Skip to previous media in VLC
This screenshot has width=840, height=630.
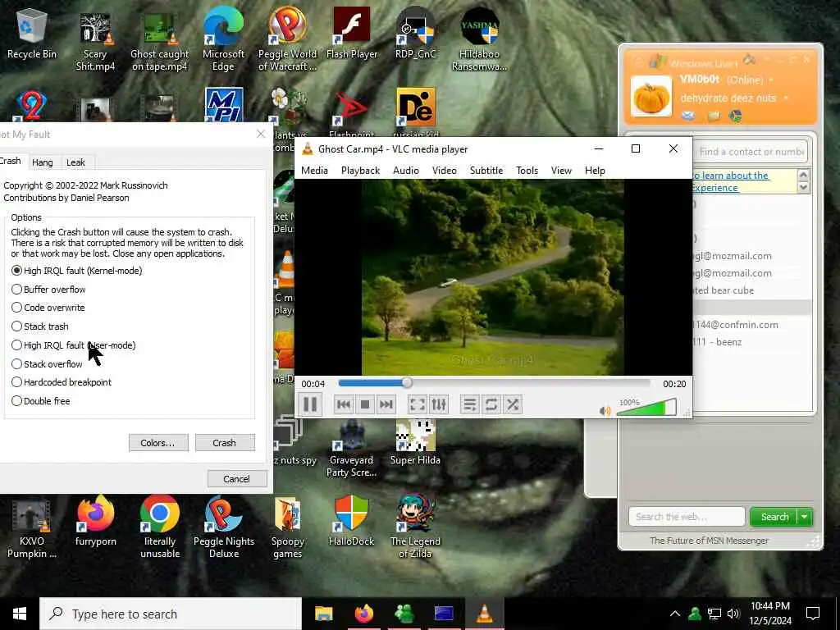click(x=344, y=404)
